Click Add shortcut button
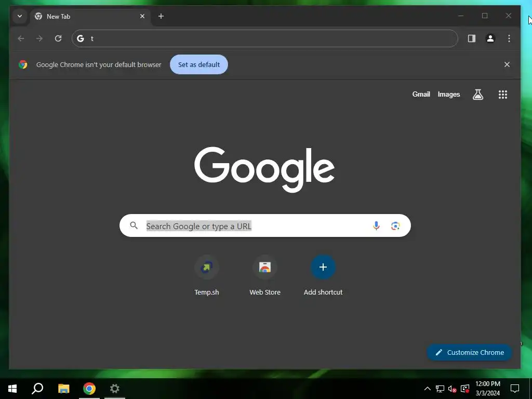The image size is (532, 399). click(x=323, y=275)
